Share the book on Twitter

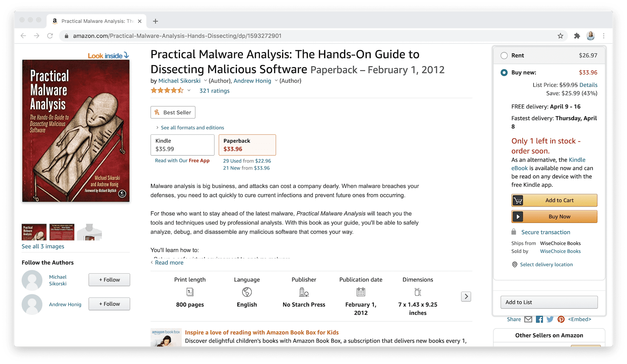(550, 319)
